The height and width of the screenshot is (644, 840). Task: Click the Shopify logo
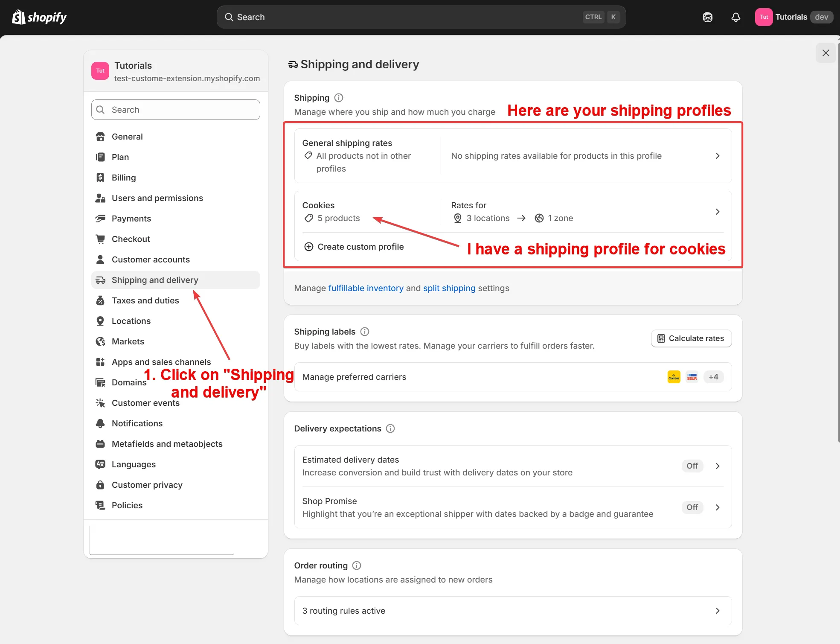coord(39,17)
